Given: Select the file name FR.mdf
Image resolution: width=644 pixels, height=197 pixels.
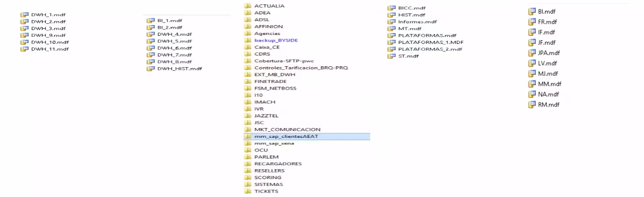Looking at the screenshot, I should [x=547, y=22].
